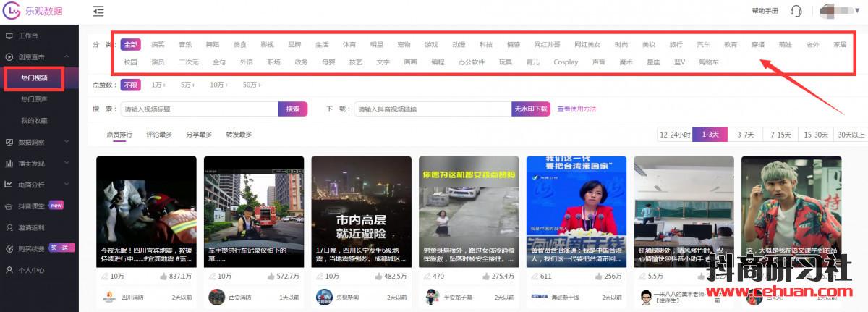
Task: Click the 请输入视频标题 search input field
Action: click(x=199, y=109)
